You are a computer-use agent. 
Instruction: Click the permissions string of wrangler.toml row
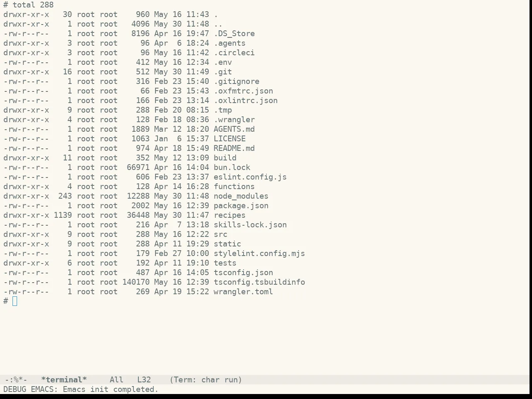[x=26, y=292]
